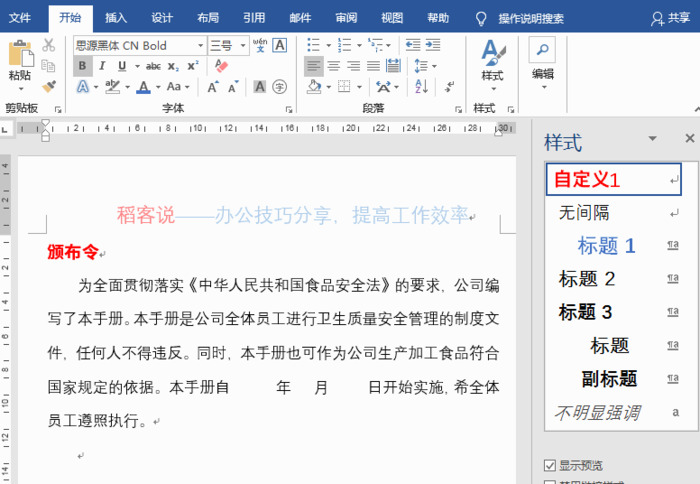Apply superscript x² formatting
The height and width of the screenshot is (484, 700).
pos(193,66)
